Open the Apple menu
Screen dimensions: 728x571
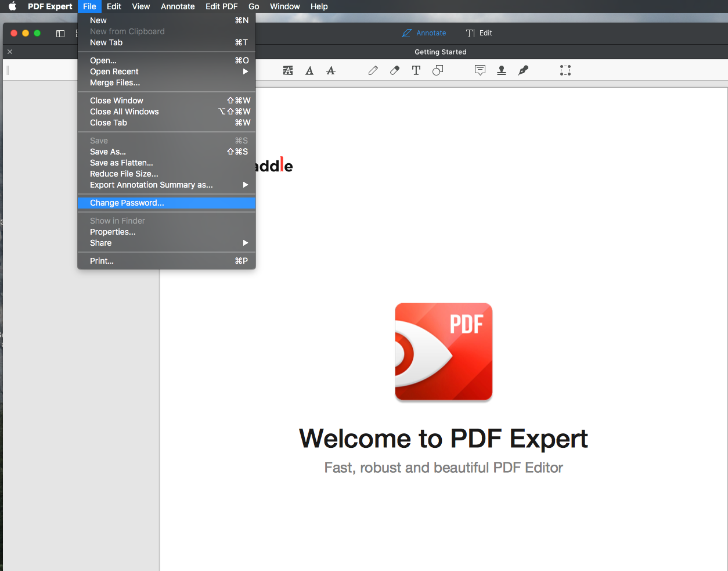(x=12, y=6)
